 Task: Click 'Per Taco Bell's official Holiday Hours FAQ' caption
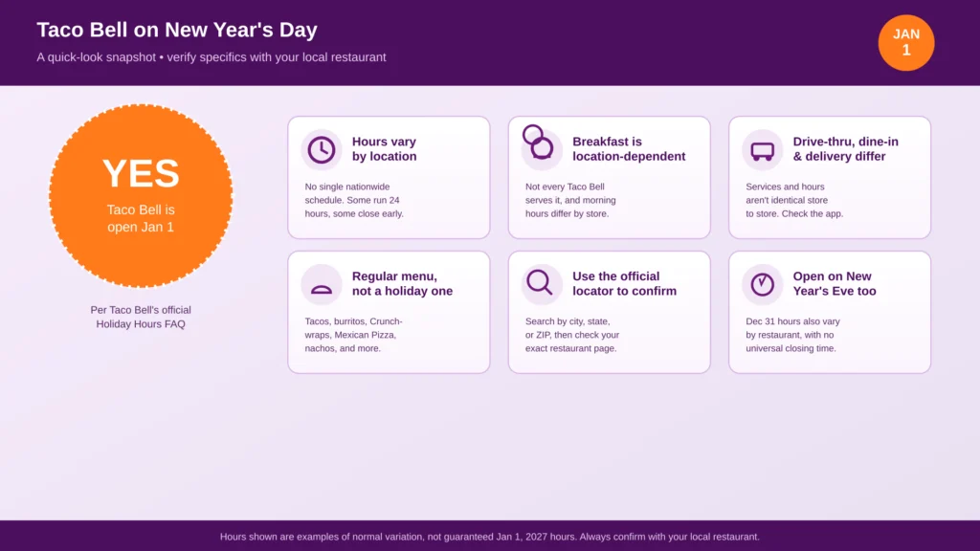tap(141, 317)
